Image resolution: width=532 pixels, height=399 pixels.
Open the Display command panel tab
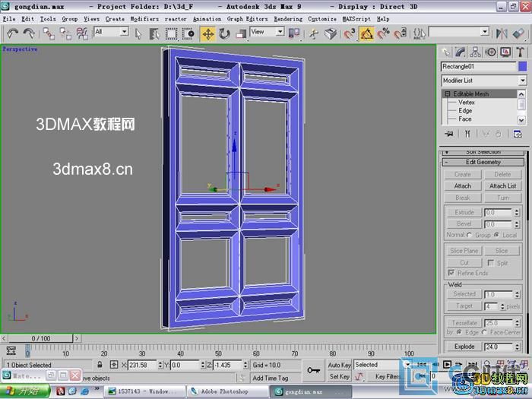pos(505,52)
